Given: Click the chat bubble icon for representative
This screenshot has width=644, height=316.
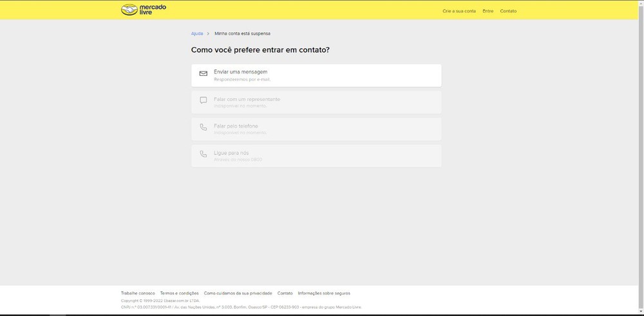Looking at the screenshot, I should tap(204, 101).
